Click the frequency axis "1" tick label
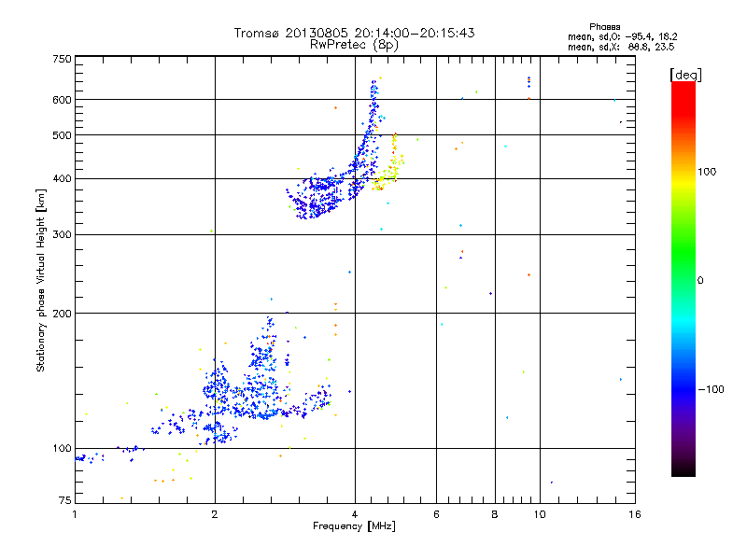 coord(75,514)
